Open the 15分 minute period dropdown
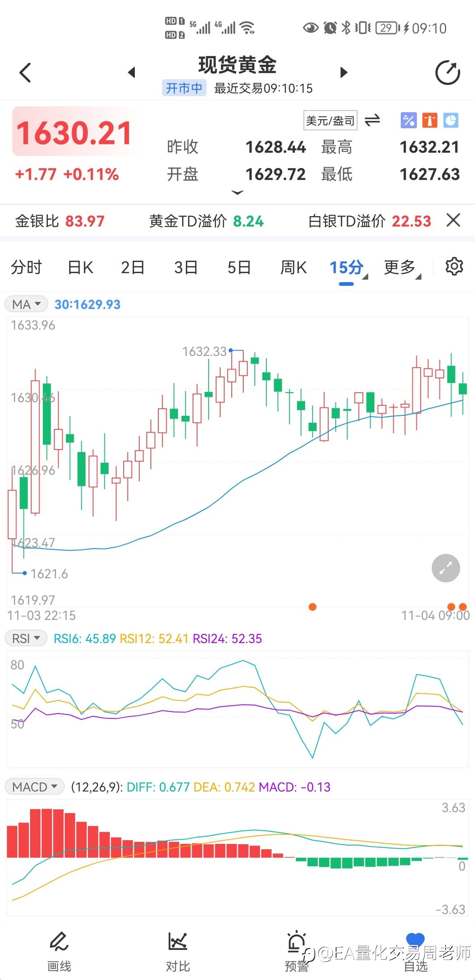Screen dimensions: 475x980 click(x=348, y=267)
